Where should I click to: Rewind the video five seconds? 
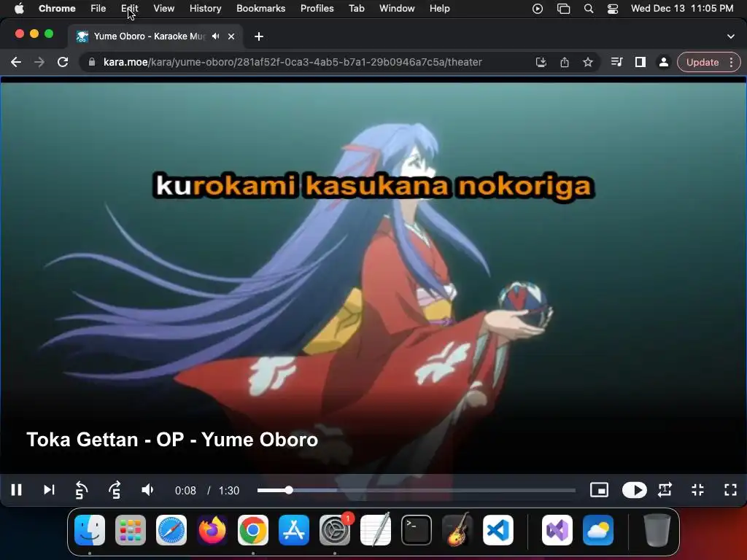[82, 490]
